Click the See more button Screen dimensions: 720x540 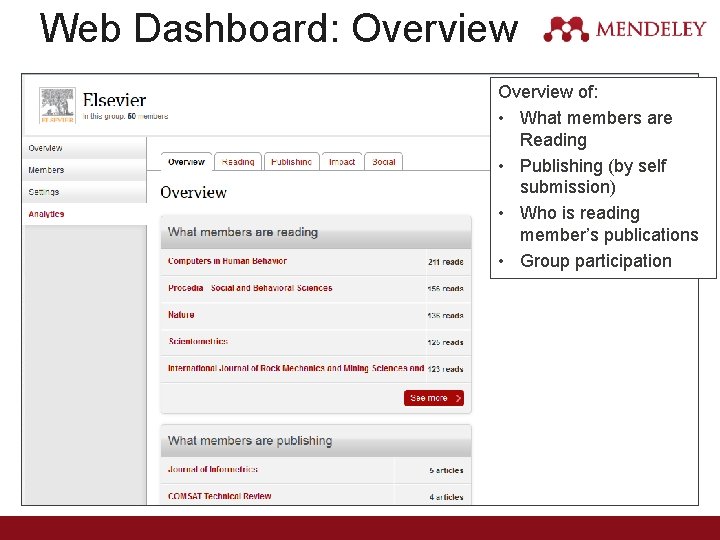(434, 398)
